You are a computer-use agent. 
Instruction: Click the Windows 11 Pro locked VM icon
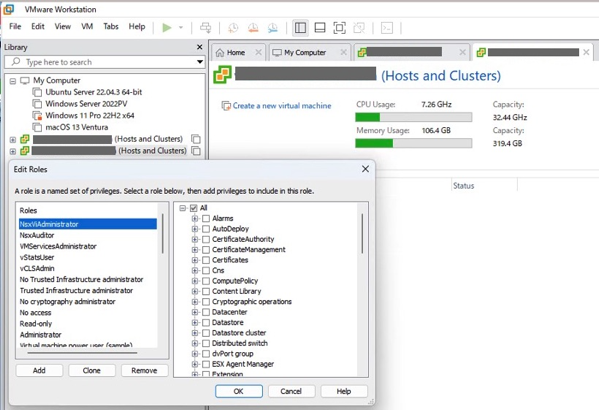tap(37, 115)
